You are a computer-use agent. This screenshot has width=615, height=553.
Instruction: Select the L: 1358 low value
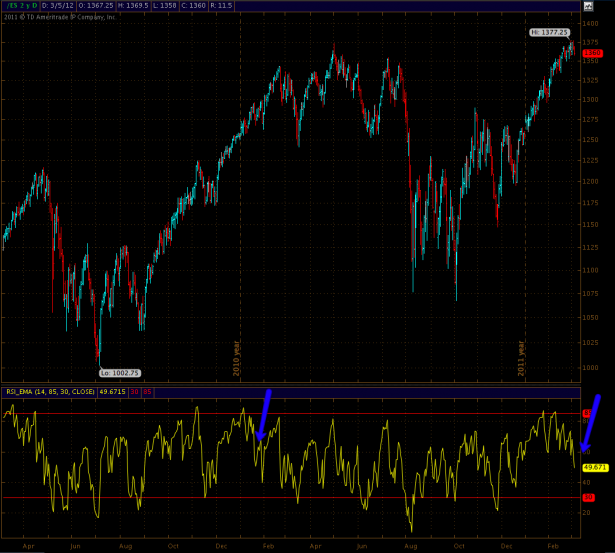tap(164, 5)
